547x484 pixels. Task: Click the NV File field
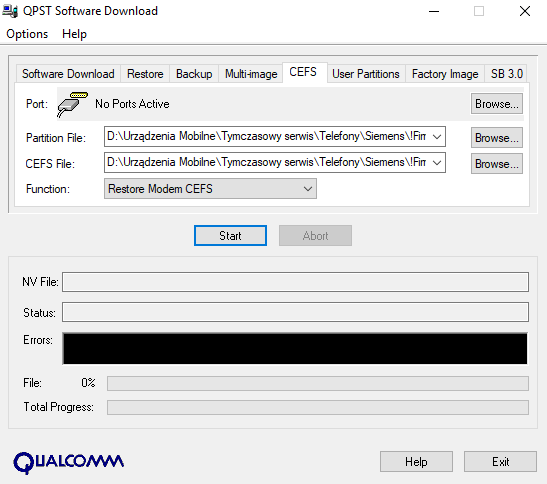click(x=295, y=282)
